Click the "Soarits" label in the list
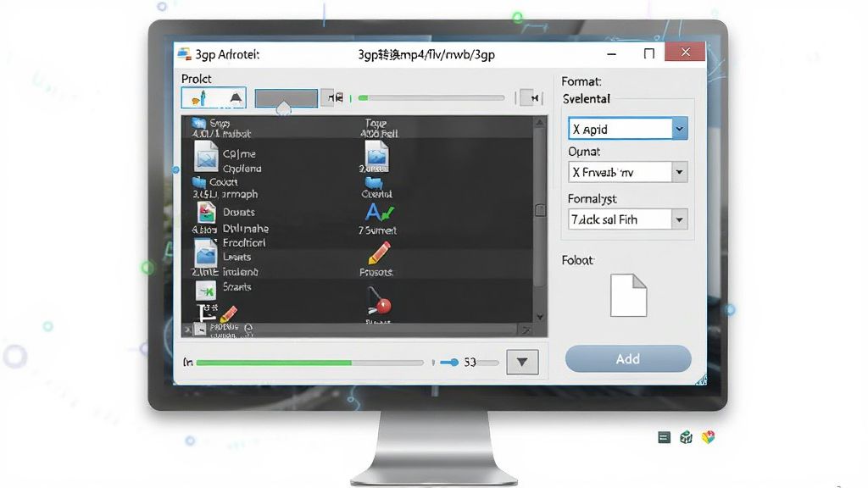 (237, 286)
